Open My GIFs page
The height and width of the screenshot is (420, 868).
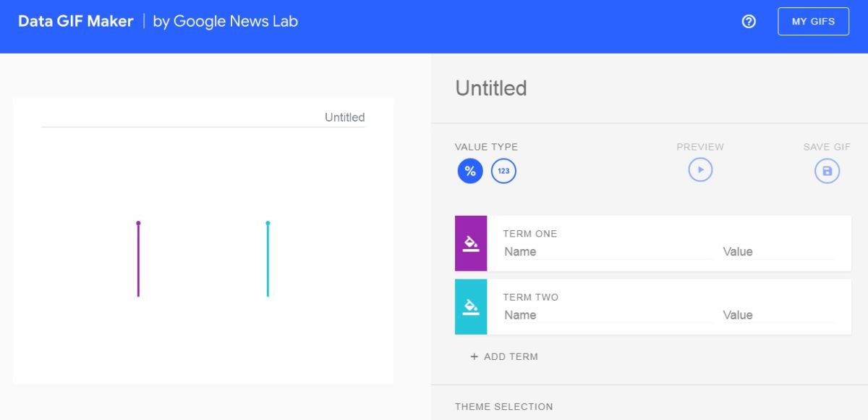pos(813,22)
